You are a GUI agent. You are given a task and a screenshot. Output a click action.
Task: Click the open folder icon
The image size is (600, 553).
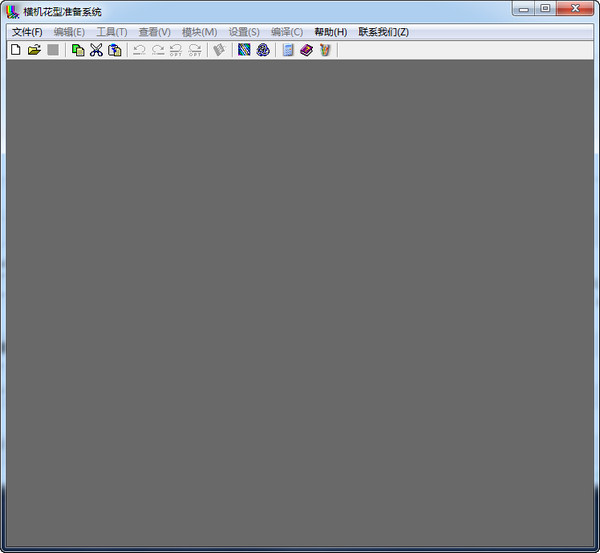pos(34,50)
